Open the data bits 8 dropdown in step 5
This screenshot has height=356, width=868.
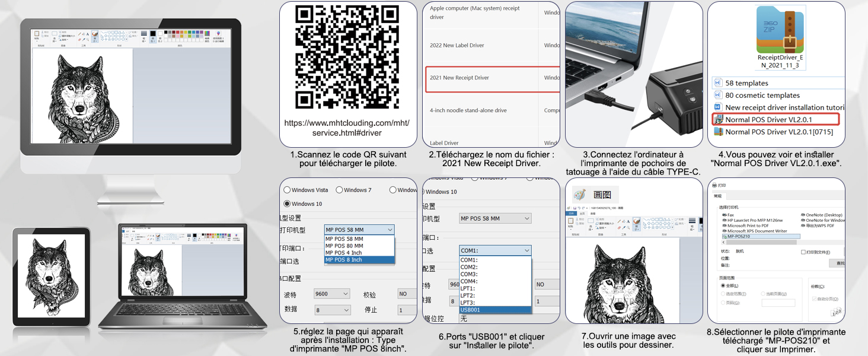(331, 310)
